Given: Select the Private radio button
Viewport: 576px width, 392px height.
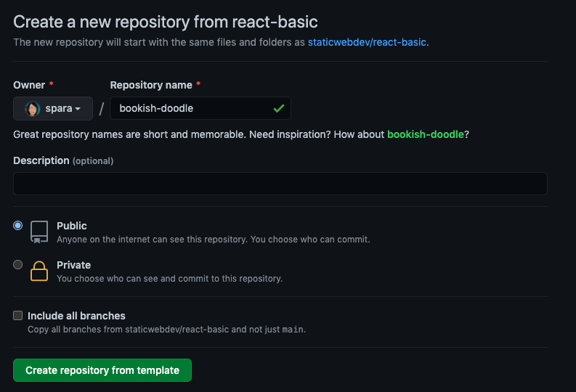Looking at the screenshot, I should coord(17,265).
